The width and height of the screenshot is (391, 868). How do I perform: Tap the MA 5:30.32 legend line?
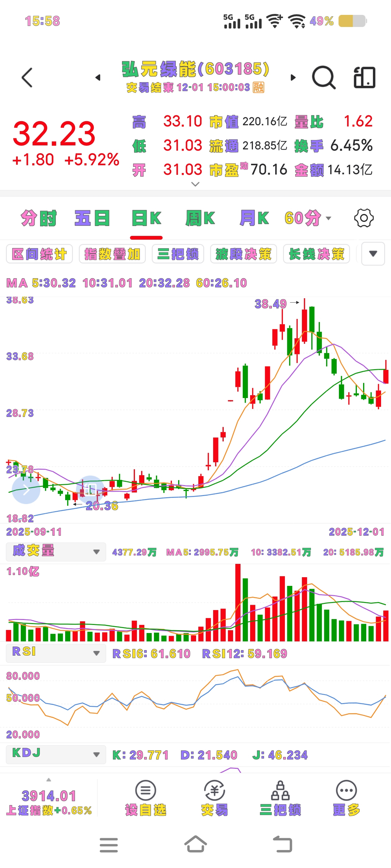coord(41,283)
